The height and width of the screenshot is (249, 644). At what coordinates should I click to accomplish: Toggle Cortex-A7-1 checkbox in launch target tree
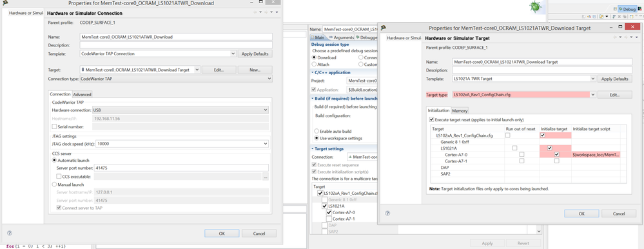[x=329, y=219]
